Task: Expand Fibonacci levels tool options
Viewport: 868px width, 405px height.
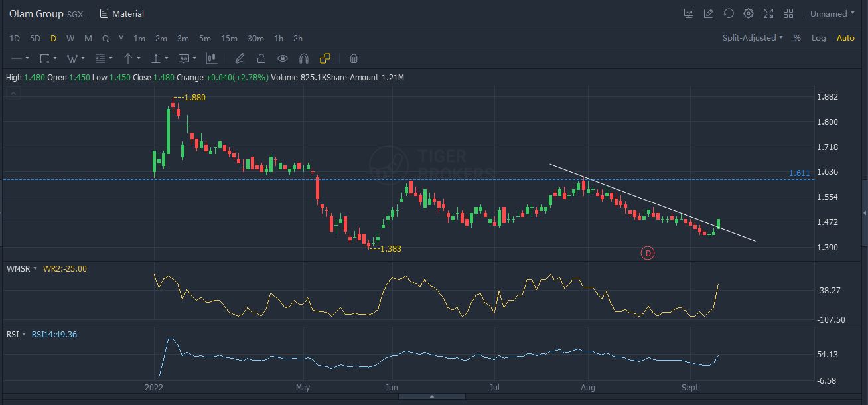Action: click(x=110, y=58)
